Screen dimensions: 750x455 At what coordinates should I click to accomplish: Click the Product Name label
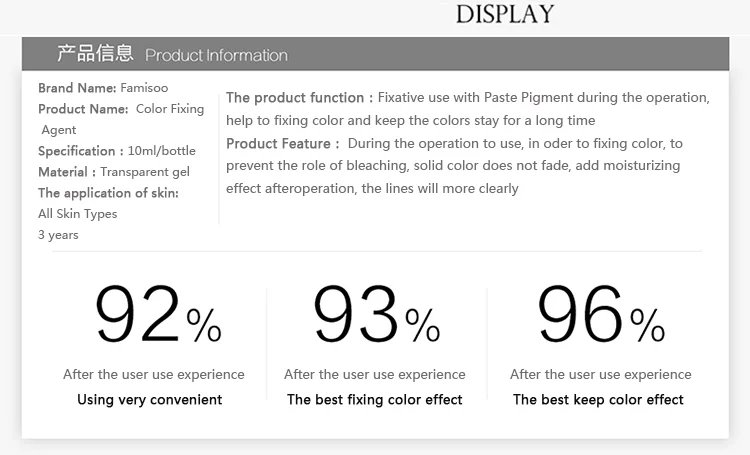83,109
